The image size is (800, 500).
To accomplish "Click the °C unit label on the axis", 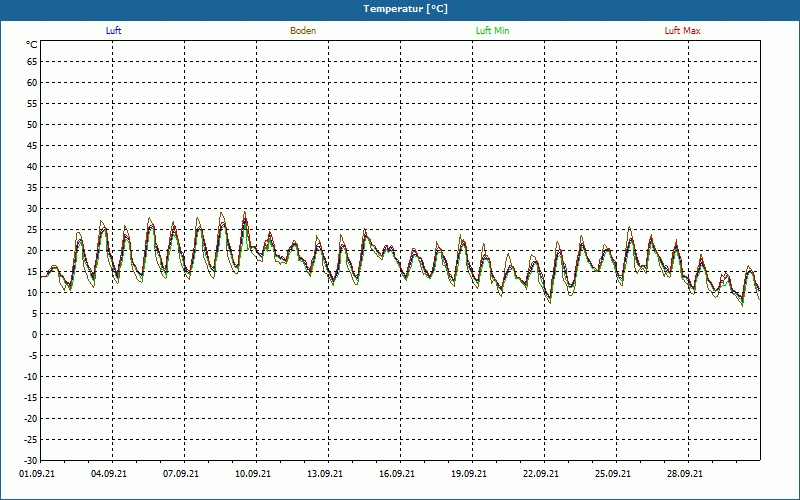I will pyautogui.click(x=32, y=45).
